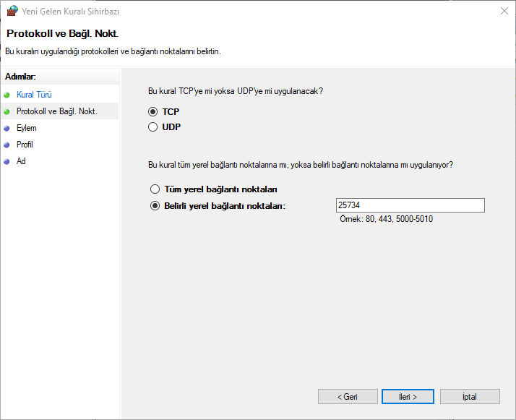Image resolution: width=516 pixels, height=420 pixels.
Task: Click the green bullet beside Kural Türü
Action: tap(7, 95)
